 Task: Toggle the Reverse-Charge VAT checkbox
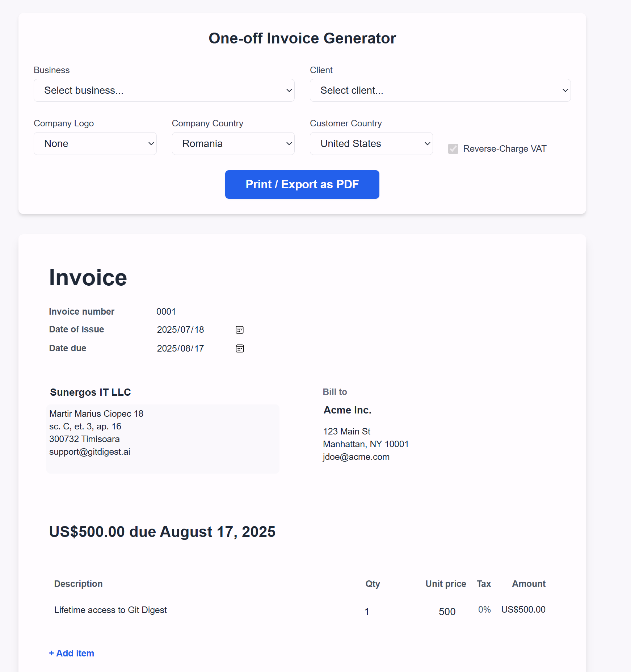(x=453, y=149)
